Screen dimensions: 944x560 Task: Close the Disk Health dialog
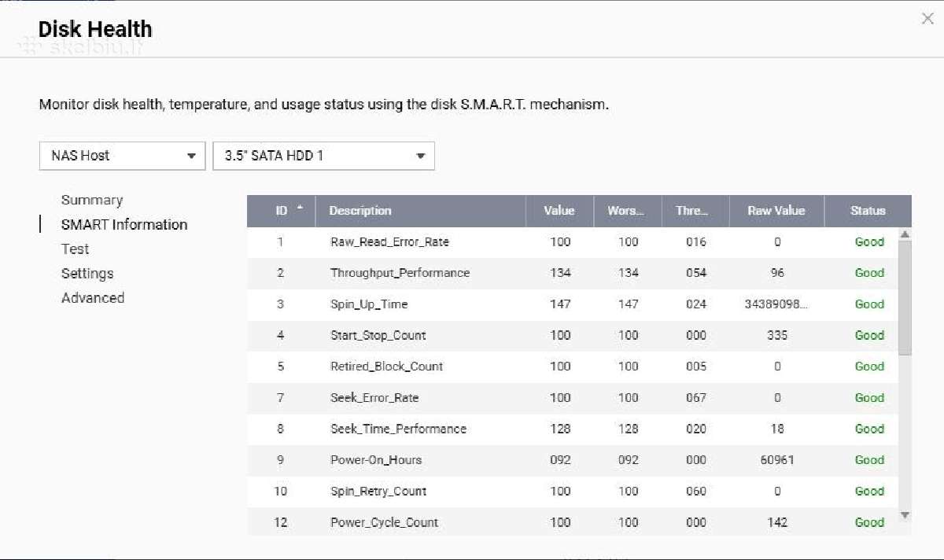click(x=927, y=19)
